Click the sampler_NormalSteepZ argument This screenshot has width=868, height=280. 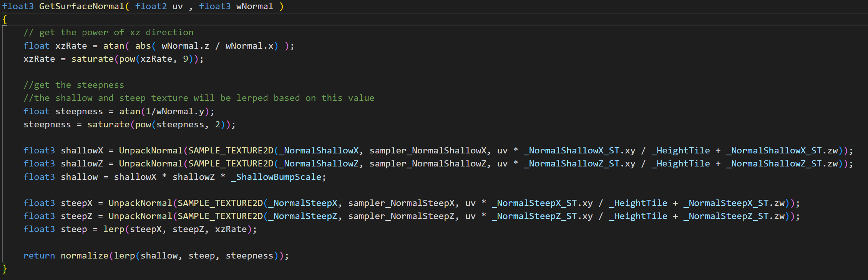402,216
